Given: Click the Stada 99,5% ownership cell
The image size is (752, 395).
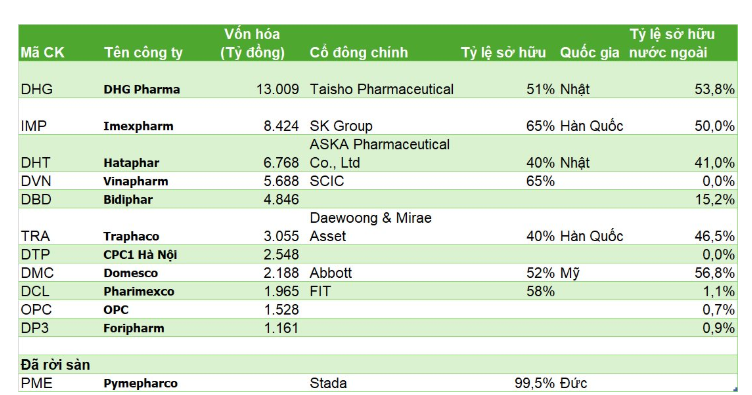Looking at the screenshot, I should [x=534, y=383].
